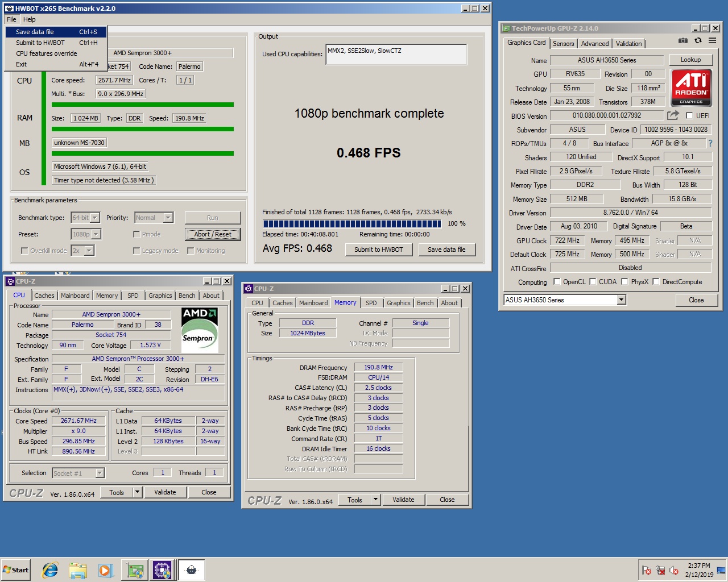Take a GPU-Z screenshot with camera icon
Screen dimensions: 728x582
[683, 41]
